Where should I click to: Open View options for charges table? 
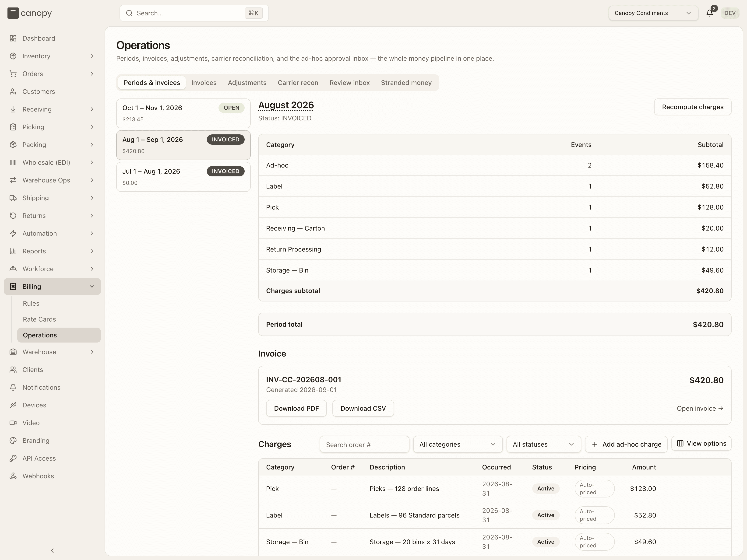[x=701, y=444]
